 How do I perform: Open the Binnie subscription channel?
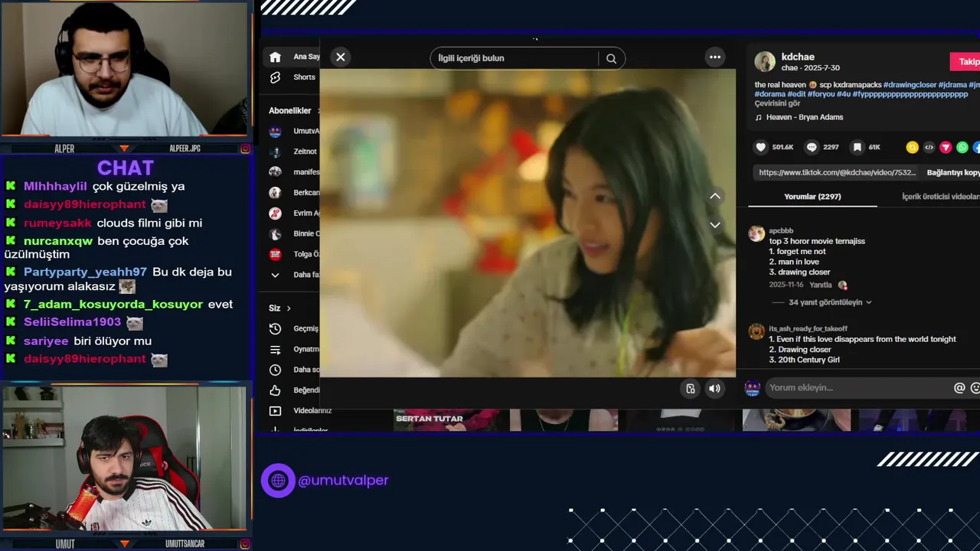[x=295, y=233]
